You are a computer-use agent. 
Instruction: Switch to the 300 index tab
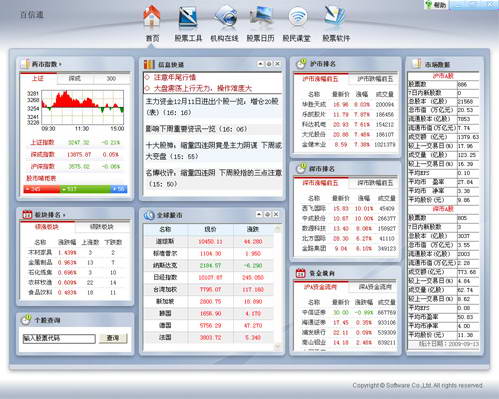[111, 79]
